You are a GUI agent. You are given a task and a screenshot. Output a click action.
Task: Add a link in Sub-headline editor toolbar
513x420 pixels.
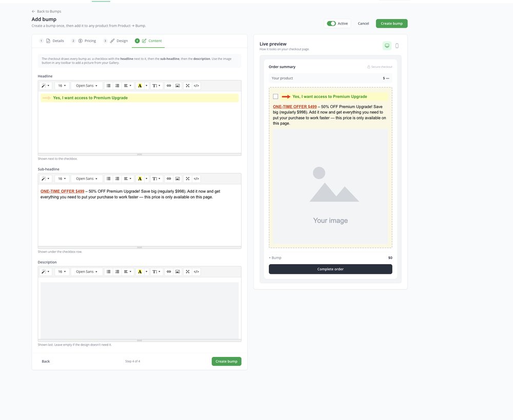(x=169, y=178)
